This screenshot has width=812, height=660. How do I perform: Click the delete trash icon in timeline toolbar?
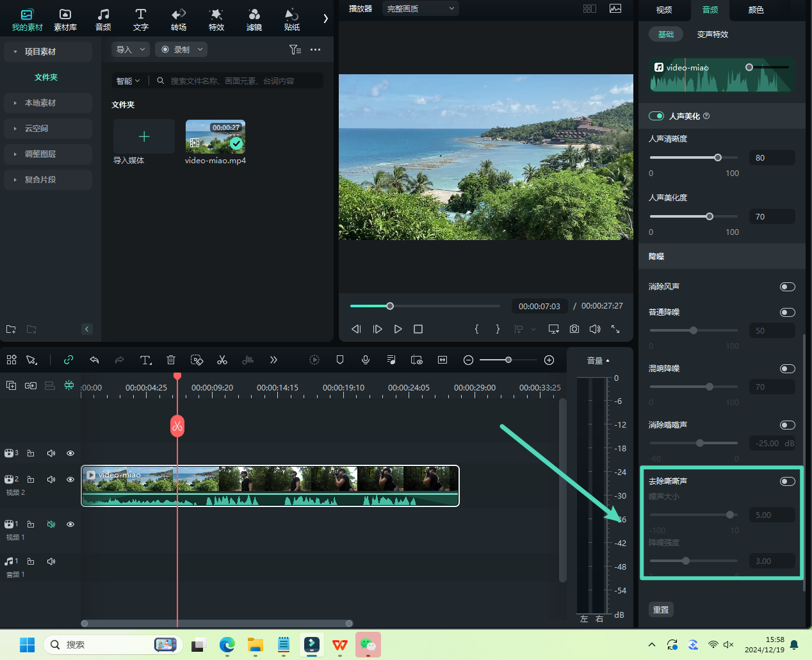click(171, 360)
